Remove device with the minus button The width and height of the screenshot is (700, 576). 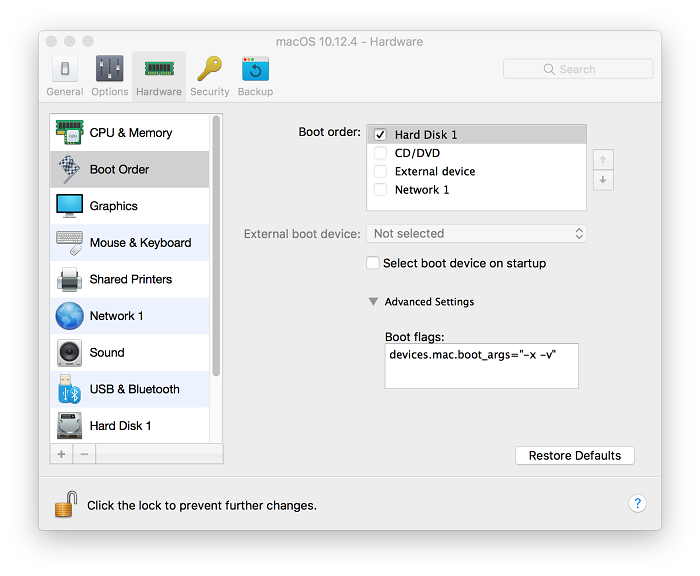coord(84,454)
